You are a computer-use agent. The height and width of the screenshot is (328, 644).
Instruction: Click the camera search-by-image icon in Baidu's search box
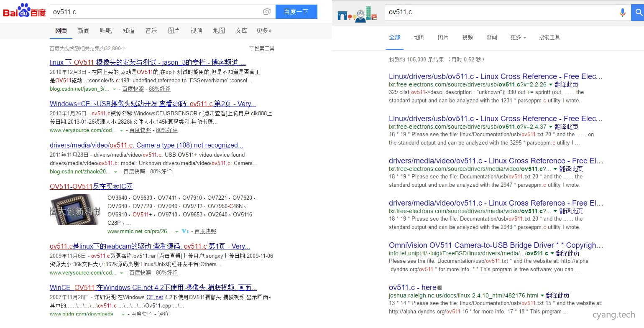(267, 12)
